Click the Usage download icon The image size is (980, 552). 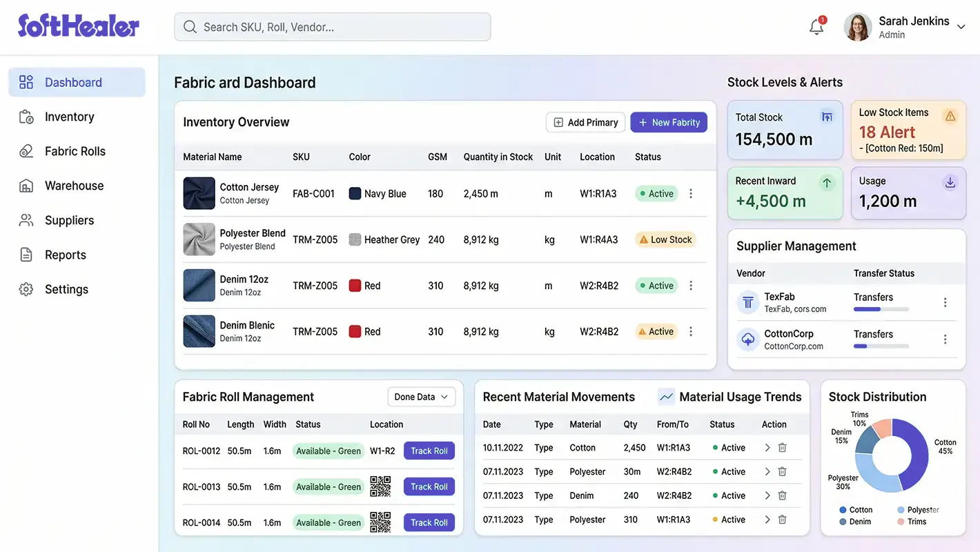[950, 184]
